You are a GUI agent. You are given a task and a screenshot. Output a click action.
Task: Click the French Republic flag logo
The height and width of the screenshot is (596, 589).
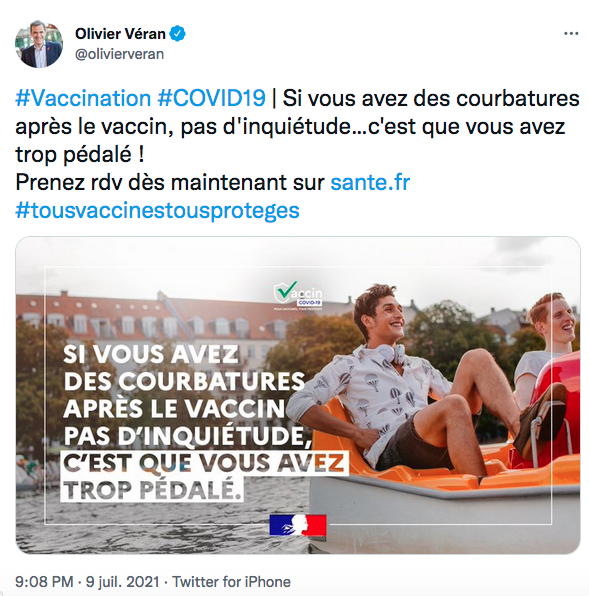point(298,525)
